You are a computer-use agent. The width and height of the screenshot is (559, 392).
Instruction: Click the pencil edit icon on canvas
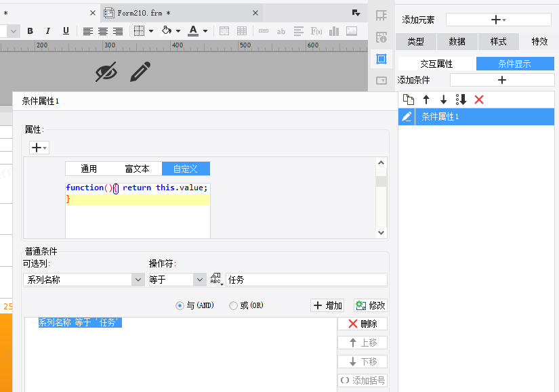click(140, 71)
